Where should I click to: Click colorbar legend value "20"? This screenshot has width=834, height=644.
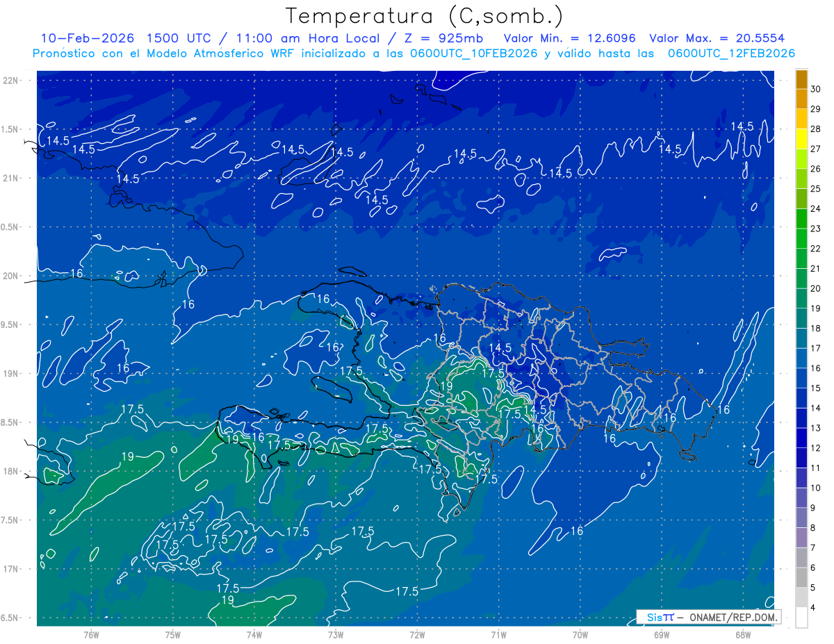[815, 288]
